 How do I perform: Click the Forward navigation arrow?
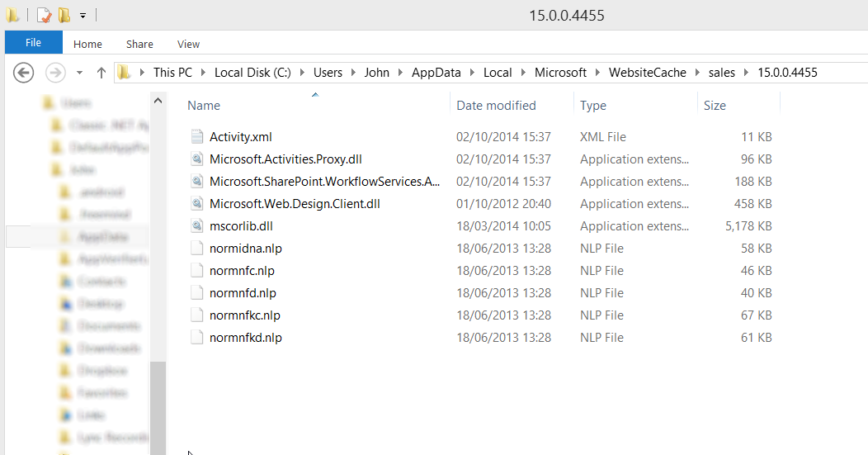[x=55, y=73]
